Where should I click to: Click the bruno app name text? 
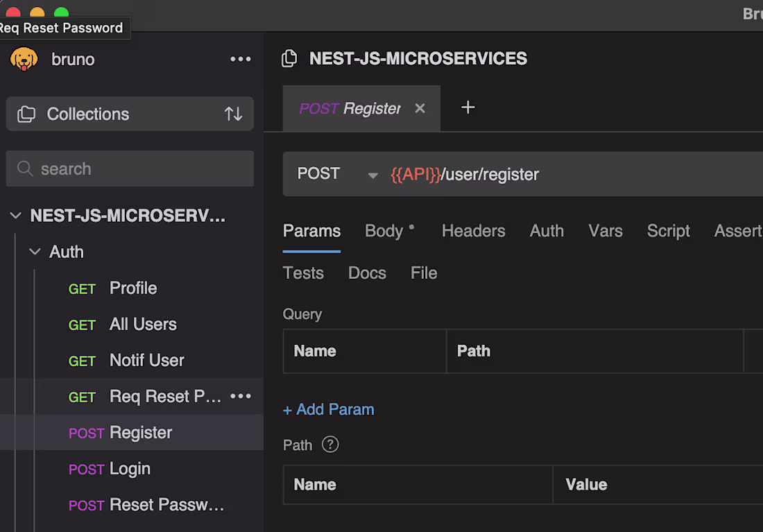tap(73, 59)
